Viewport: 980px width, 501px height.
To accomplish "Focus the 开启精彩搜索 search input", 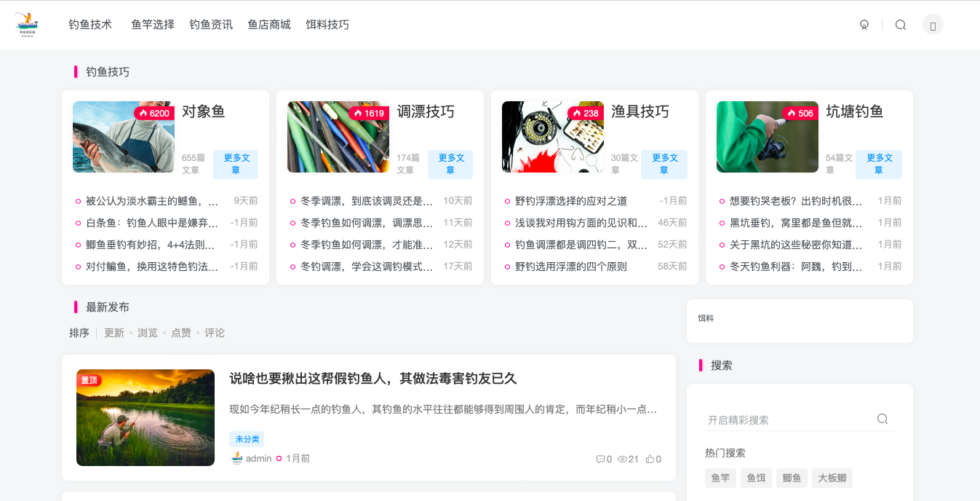I will [x=789, y=419].
